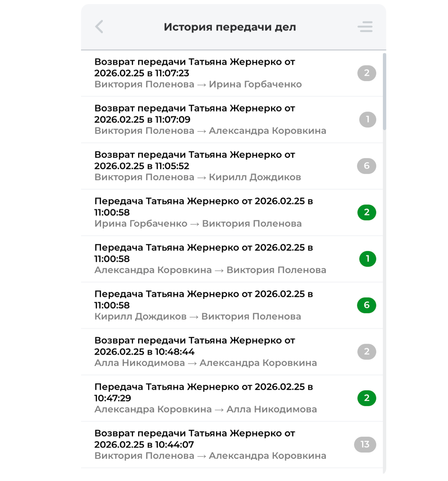The height and width of the screenshot is (481, 448).
Task: Select transfer Александра Коровкина to Виктория Поленова
Action: 208,259
